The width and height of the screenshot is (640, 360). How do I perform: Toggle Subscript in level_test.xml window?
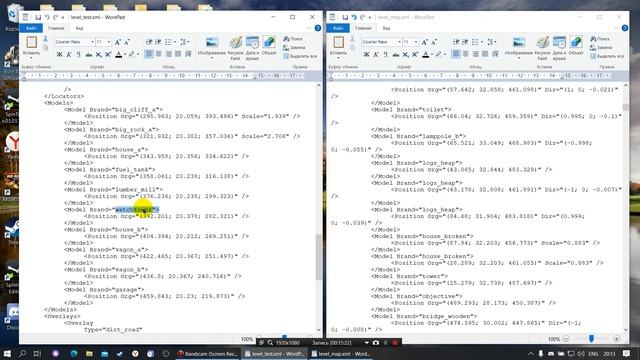tap(99, 54)
